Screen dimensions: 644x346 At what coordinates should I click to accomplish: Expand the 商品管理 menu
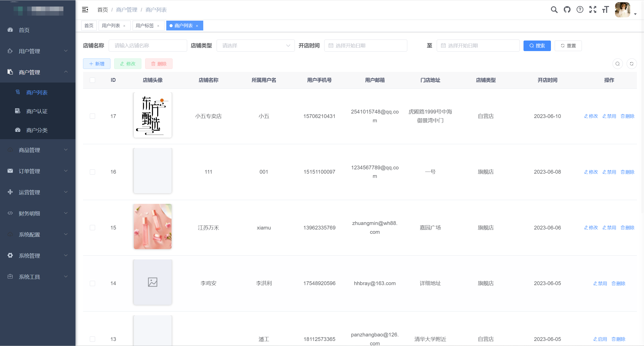tap(38, 150)
